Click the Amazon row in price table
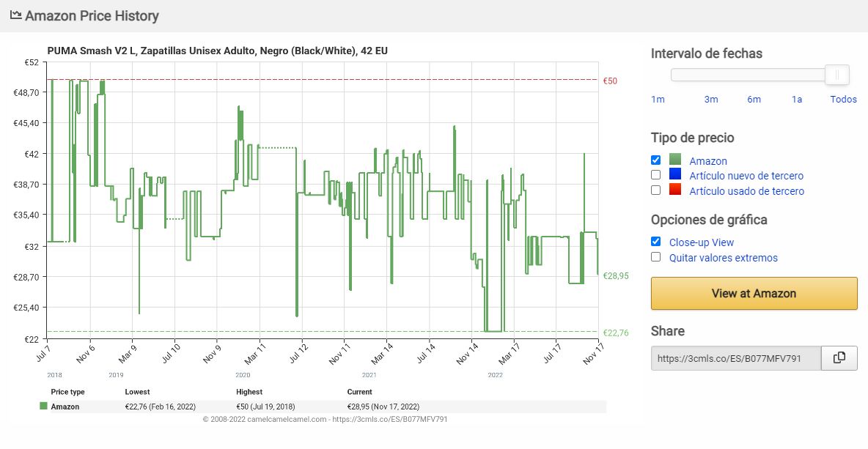This screenshot has width=868, height=449. point(323,407)
